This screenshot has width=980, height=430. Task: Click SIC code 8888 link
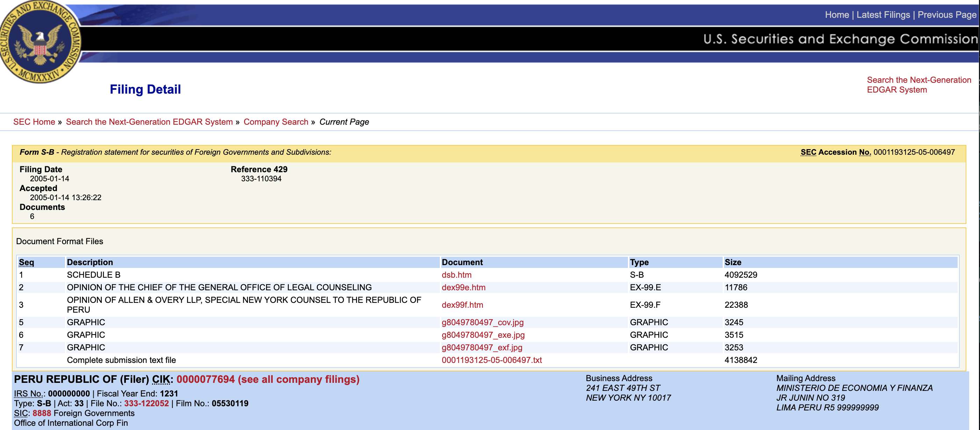42,413
